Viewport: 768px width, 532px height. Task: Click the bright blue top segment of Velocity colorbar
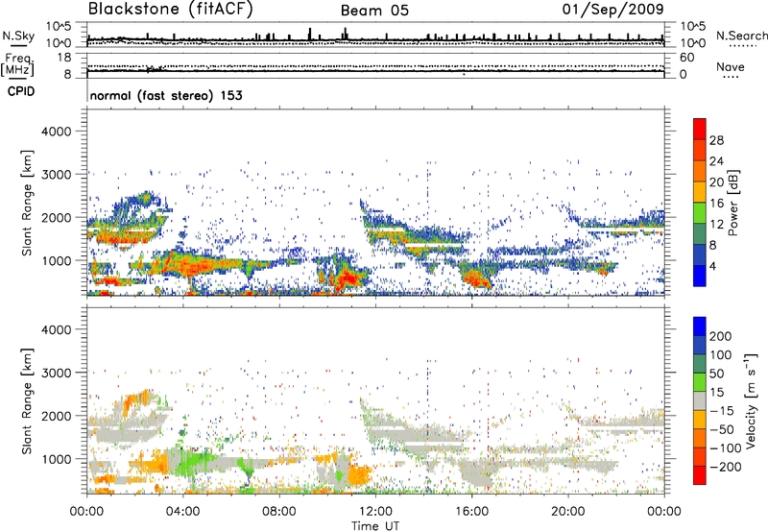[700, 326]
